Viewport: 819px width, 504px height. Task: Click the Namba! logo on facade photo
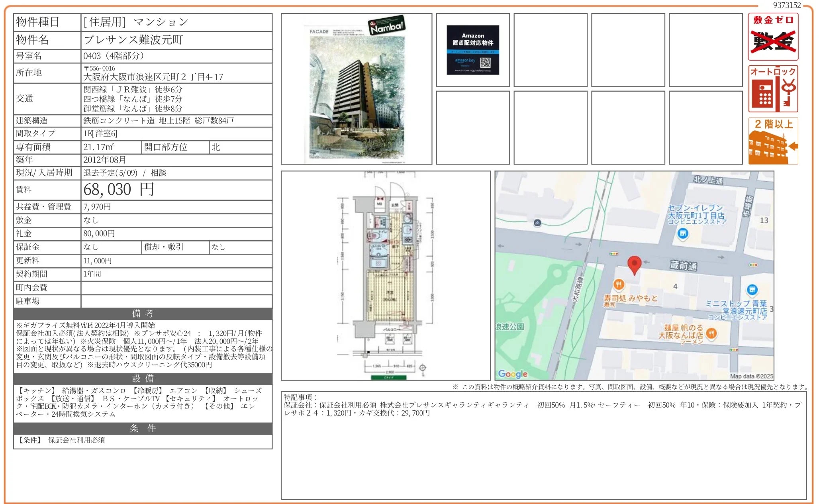tap(386, 25)
